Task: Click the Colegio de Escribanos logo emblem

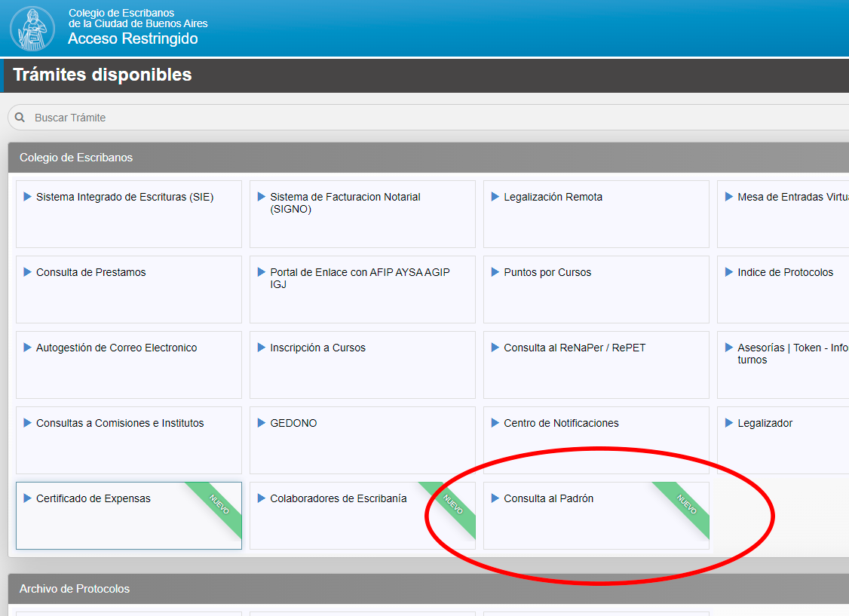Action: pos(32,28)
